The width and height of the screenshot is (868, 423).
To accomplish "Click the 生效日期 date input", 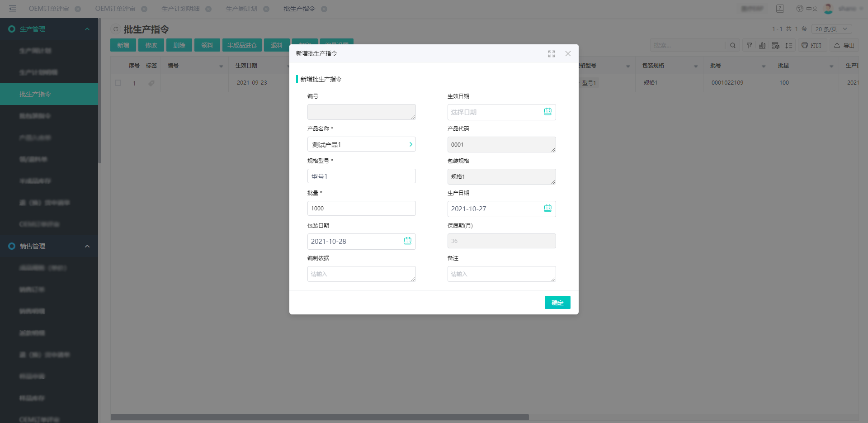I will click(501, 112).
